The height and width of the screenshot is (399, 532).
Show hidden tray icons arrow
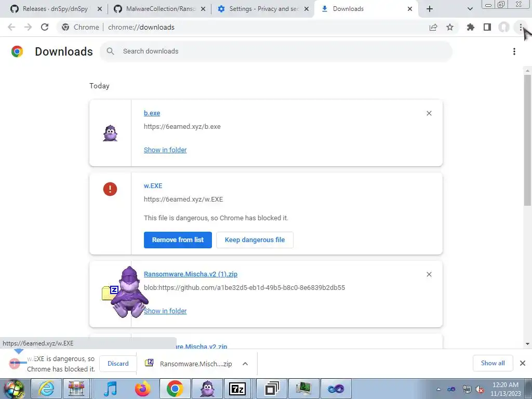coord(438,390)
